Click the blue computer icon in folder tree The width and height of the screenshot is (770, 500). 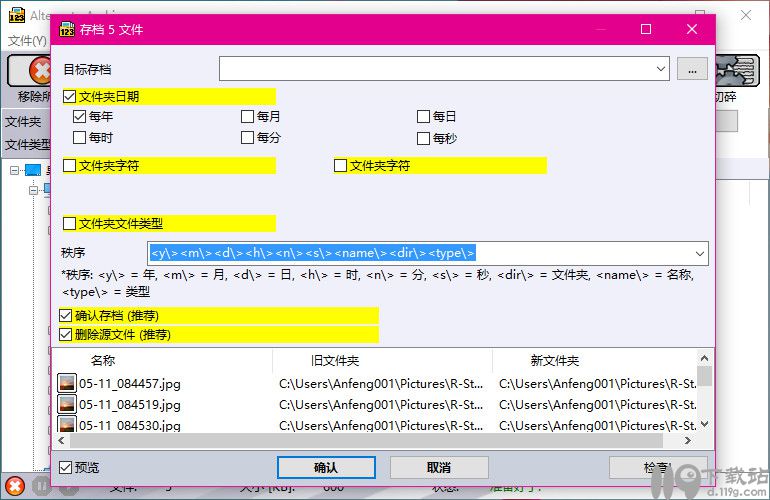33,170
